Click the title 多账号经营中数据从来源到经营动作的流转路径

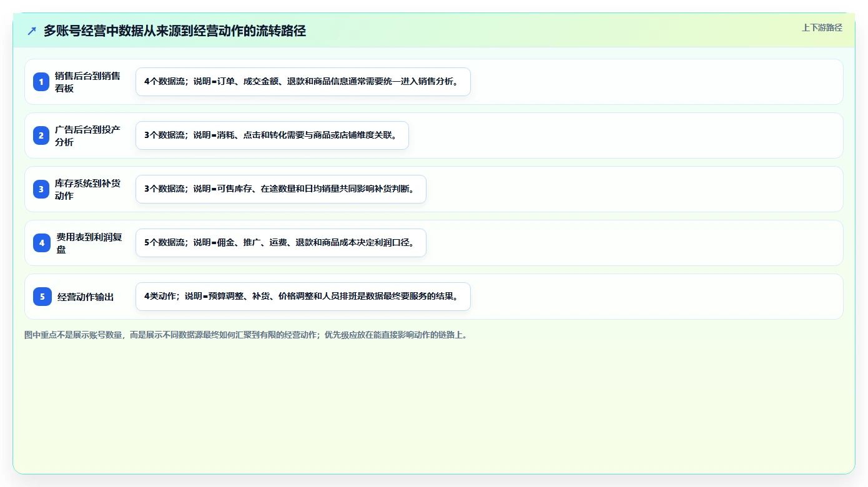pos(175,31)
